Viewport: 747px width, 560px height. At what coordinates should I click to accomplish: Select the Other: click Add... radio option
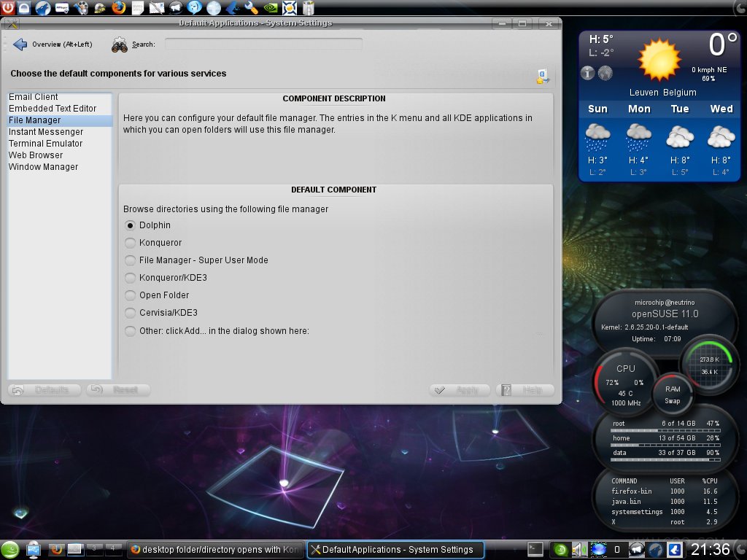click(130, 331)
